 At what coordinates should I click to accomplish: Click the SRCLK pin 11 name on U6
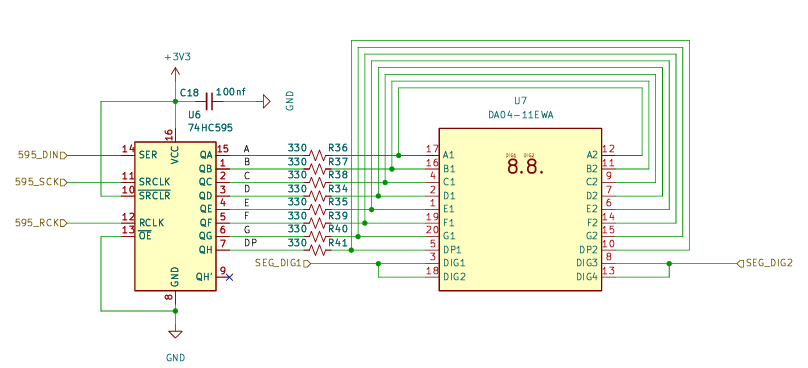154,181
